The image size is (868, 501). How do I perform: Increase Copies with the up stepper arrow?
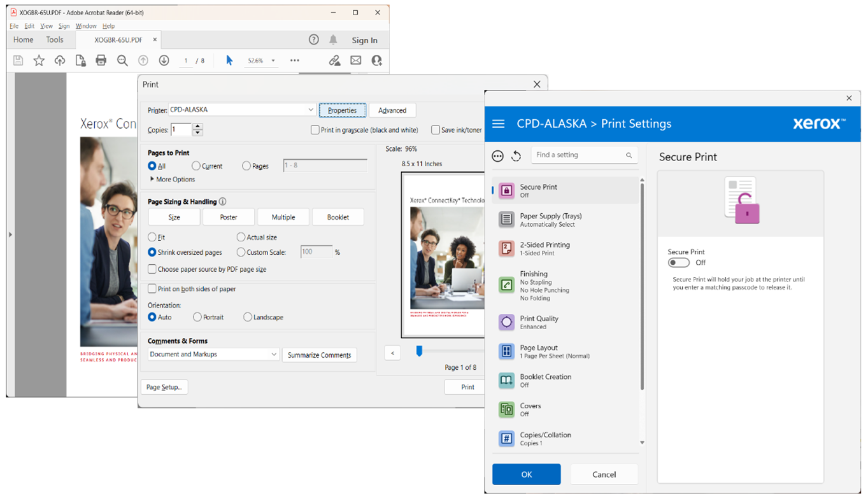click(x=197, y=126)
